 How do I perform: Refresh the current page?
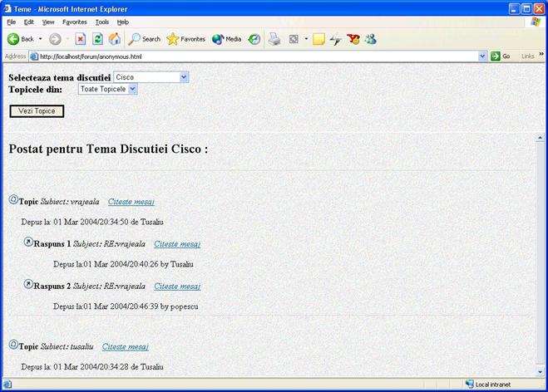(x=97, y=39)
